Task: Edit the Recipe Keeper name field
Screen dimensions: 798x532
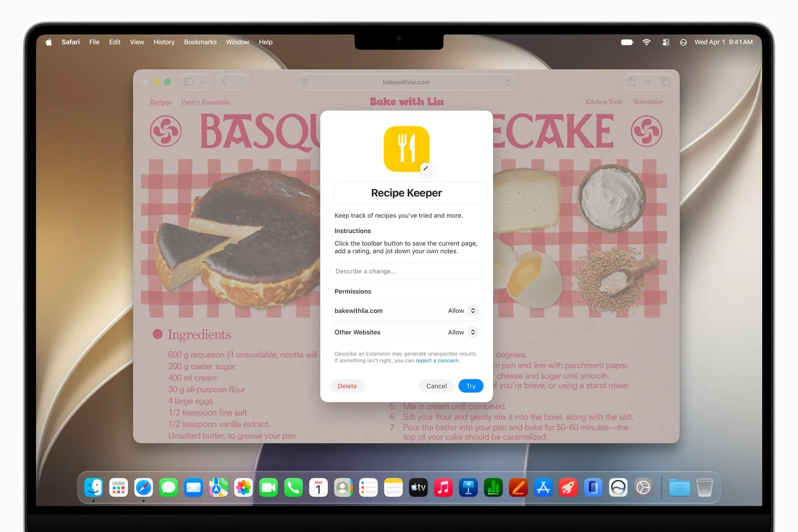Action: 410,193
